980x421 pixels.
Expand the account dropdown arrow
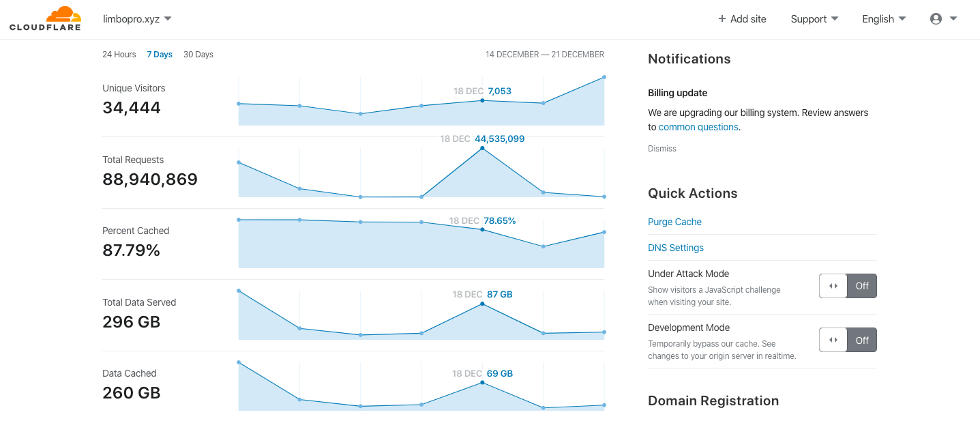tap(953, 19)
